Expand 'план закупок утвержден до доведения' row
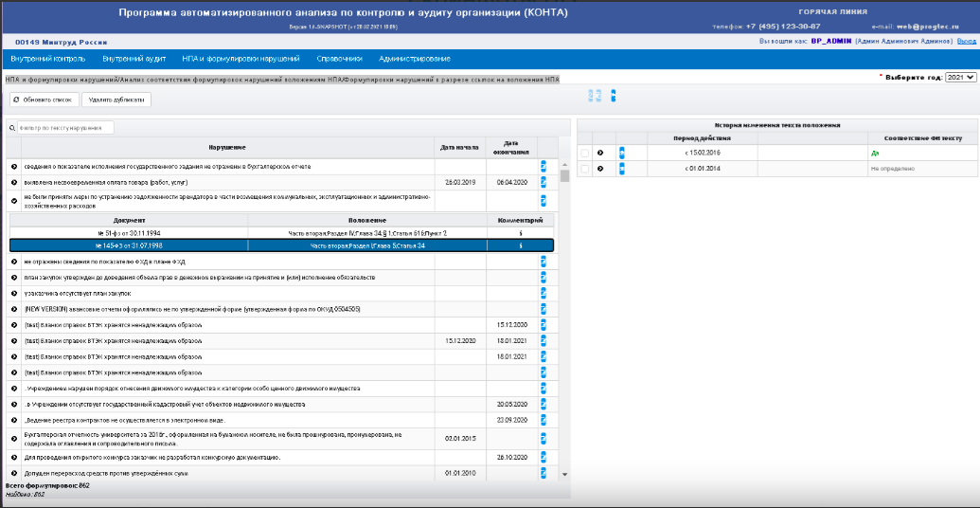 pyautogui.click(x=14, y=277)
